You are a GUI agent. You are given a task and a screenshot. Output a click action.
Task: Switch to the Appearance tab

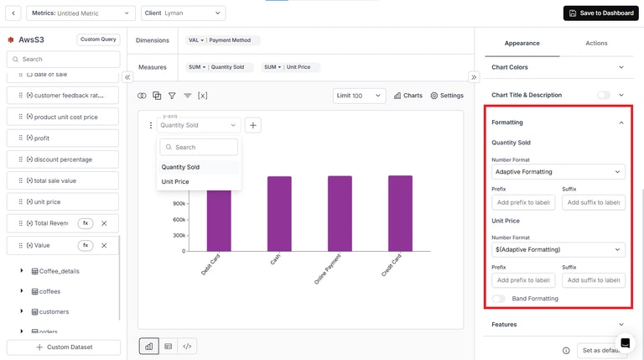click(522, 43)
